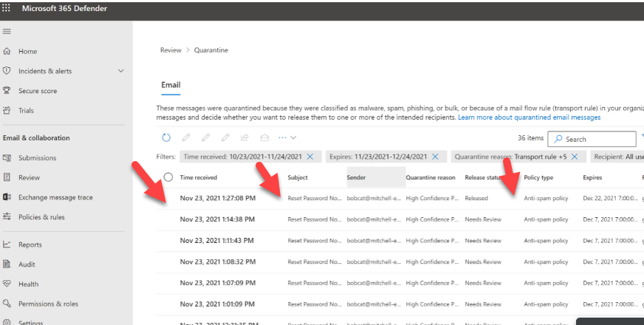
Task: Click the Permissions & roles key icon
Action: coord(7,304)
